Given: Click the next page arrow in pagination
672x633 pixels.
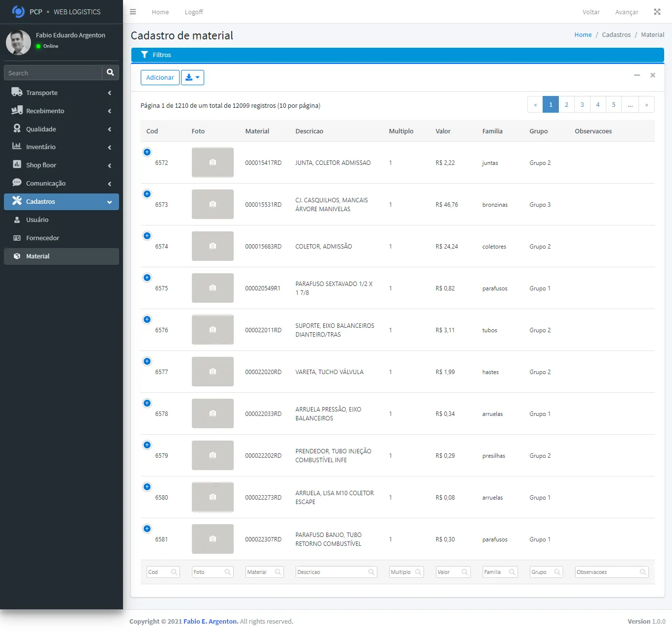Looking at the screenshot, I should [x=646, y=104].
